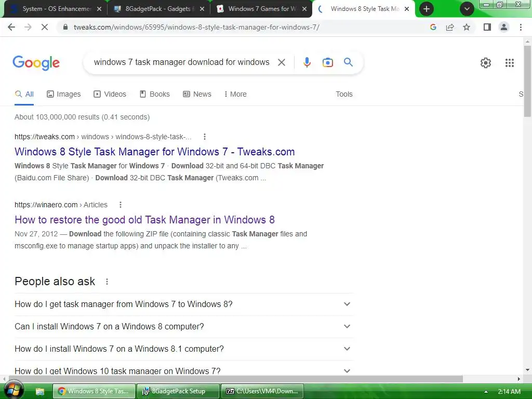This screenshot has width=532, height=399.
Task: Close the 8GadgetPack tab
Action: (202, 9)
